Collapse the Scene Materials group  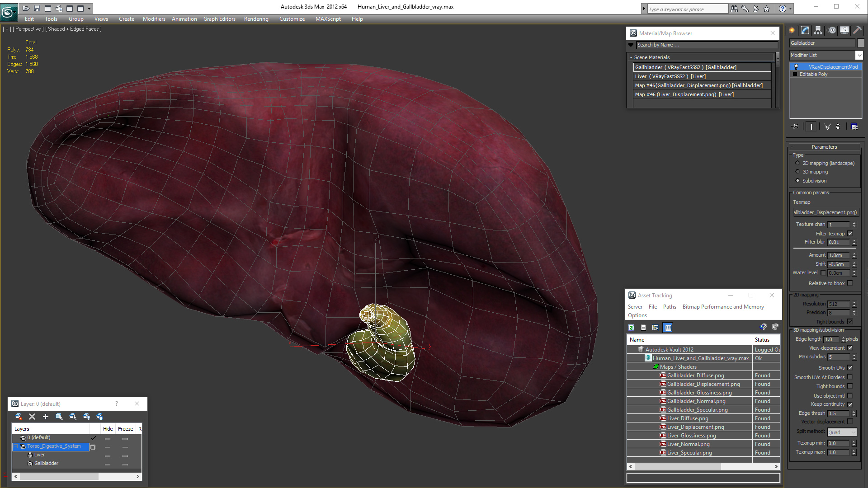point(631,57)
